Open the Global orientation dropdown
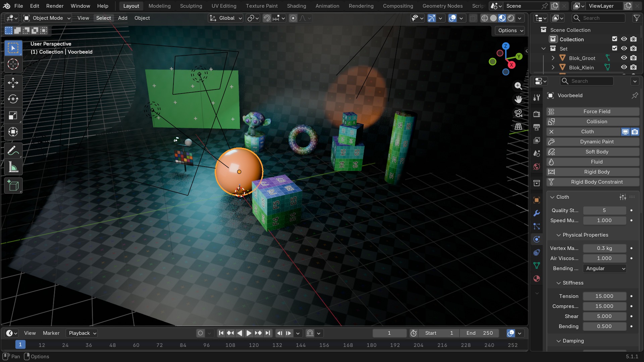644x362 pixels. [x=225, y=18]
